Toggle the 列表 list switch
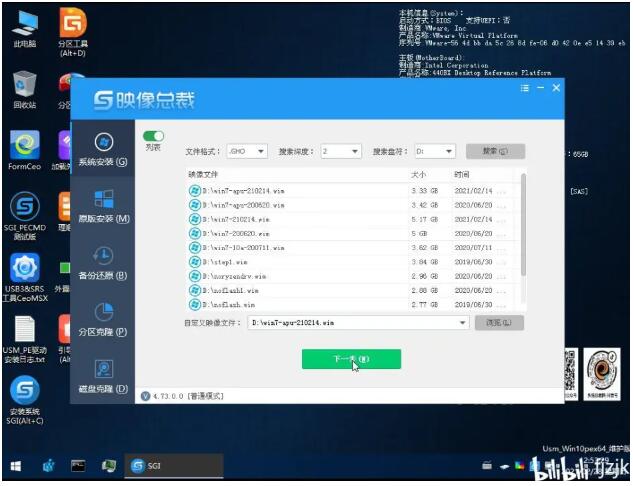This screenshot has width=634, height=486. click(153, 136)
